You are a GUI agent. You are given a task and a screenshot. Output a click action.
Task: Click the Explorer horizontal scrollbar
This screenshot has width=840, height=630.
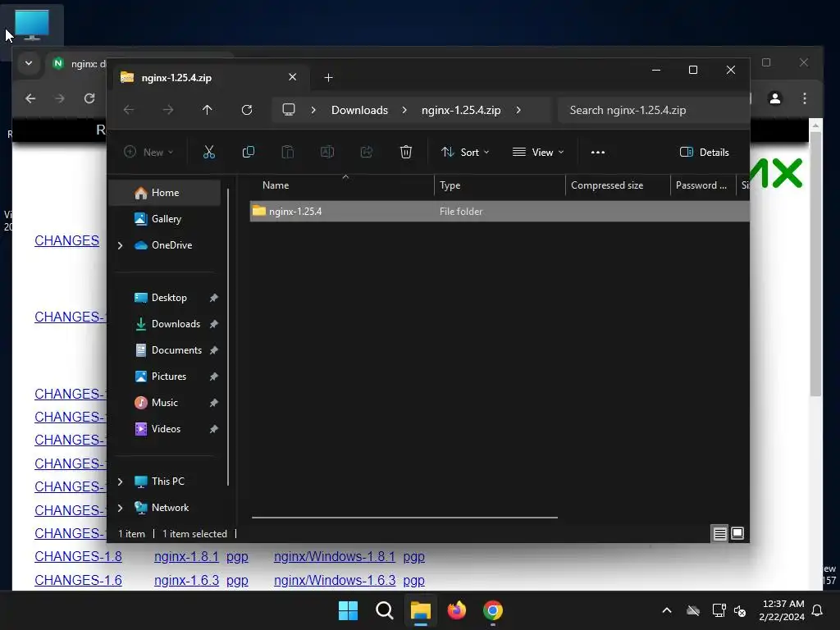click(x=404, y=518)
